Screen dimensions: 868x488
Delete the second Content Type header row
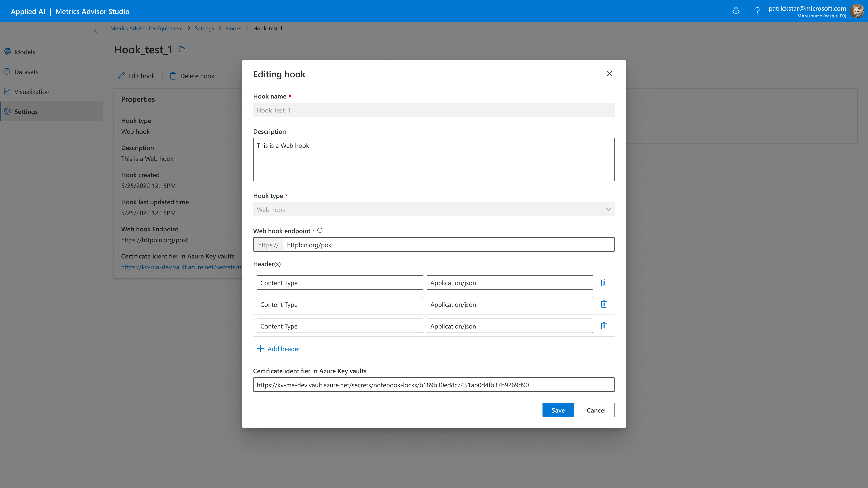pos(604,304)
